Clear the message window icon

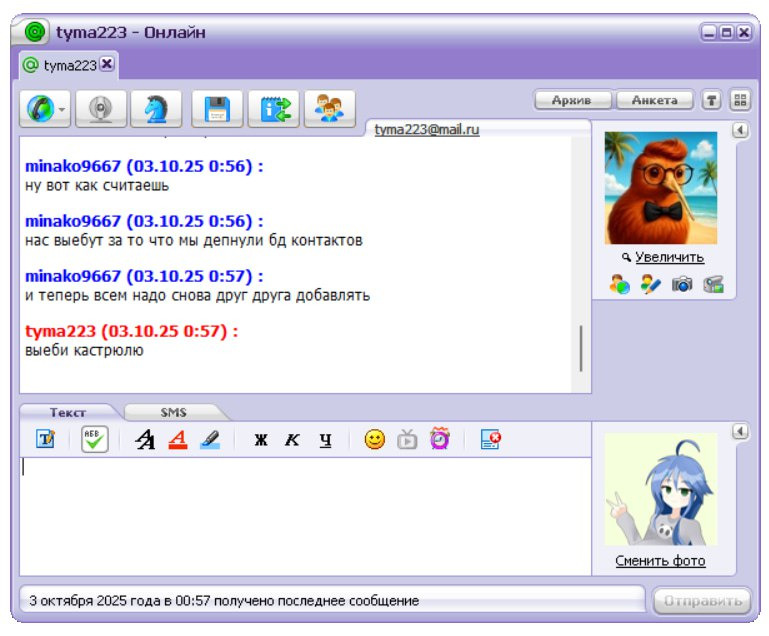(x=490, y=439)
